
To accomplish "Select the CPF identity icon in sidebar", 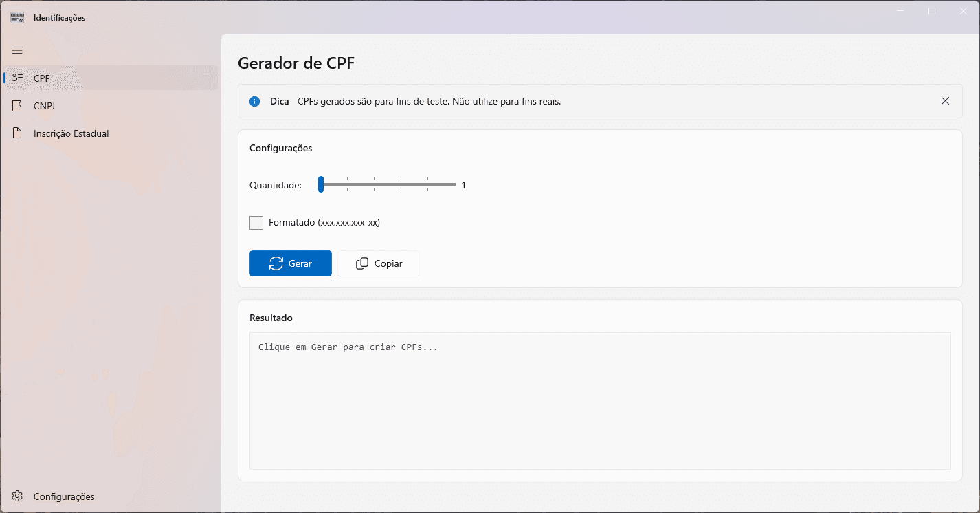I will click(x=17, y=78).
